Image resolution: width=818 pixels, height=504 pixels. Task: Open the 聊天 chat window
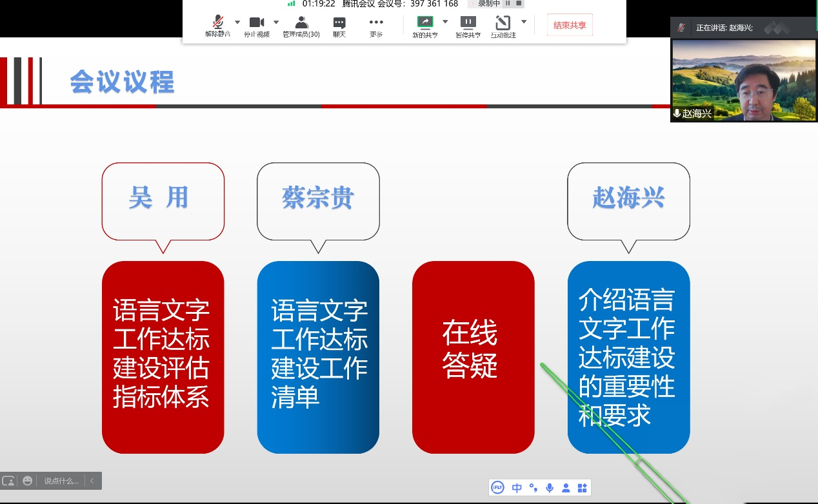[339, 26]
